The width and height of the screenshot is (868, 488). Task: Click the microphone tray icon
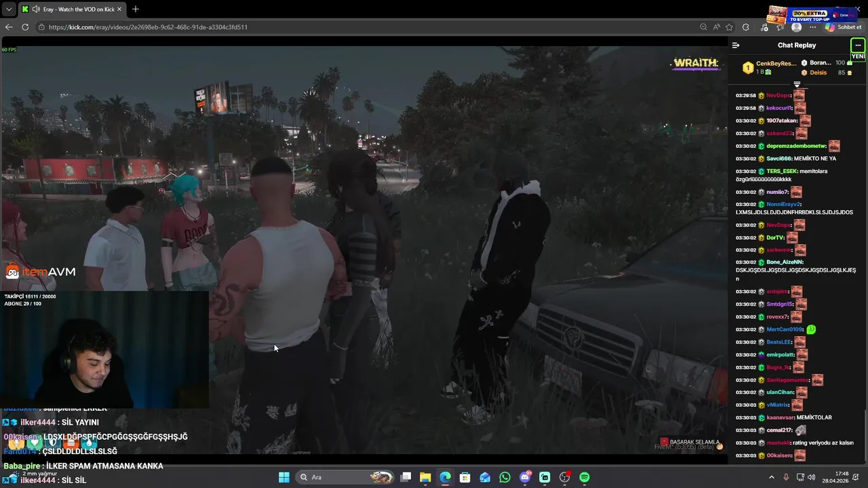[x=786, y=477]
